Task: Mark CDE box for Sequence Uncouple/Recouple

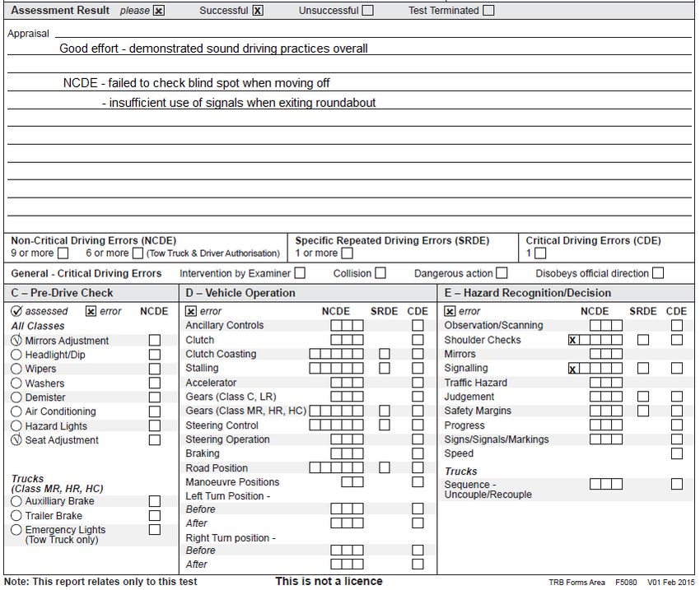Action: 677,485
